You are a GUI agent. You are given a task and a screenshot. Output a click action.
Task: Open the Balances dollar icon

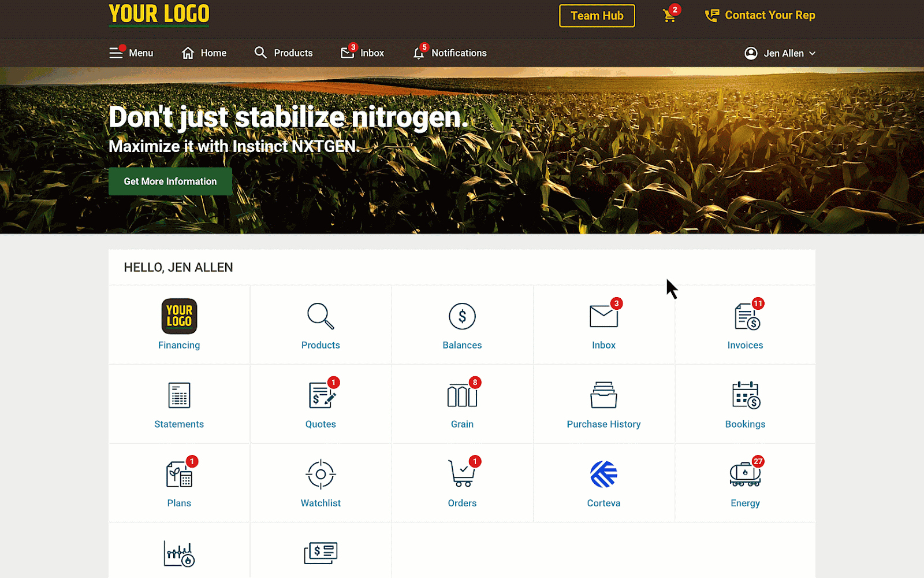(x=462, y=316)
